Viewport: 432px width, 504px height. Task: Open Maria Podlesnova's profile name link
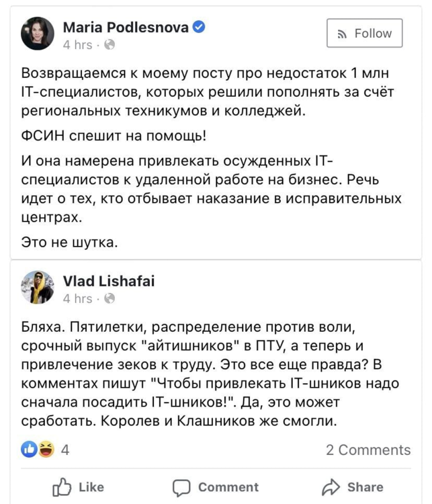[x=126, y=28]
